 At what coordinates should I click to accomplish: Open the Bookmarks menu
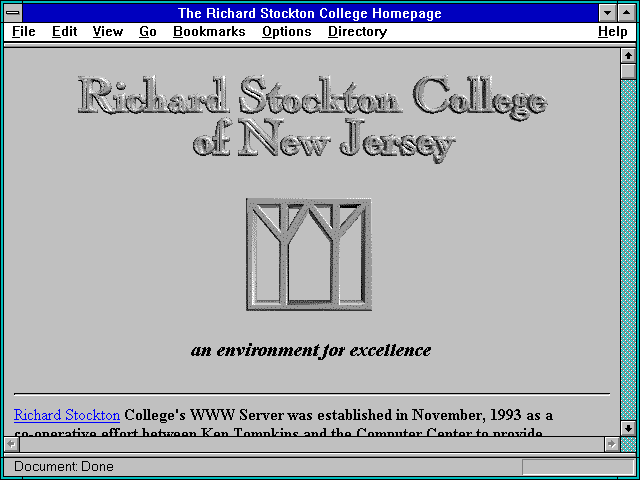[x=209, y=32]
